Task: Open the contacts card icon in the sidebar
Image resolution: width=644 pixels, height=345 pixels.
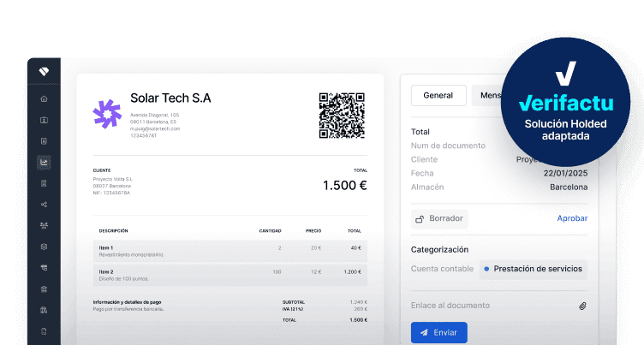Action: [x=44, y=120]
